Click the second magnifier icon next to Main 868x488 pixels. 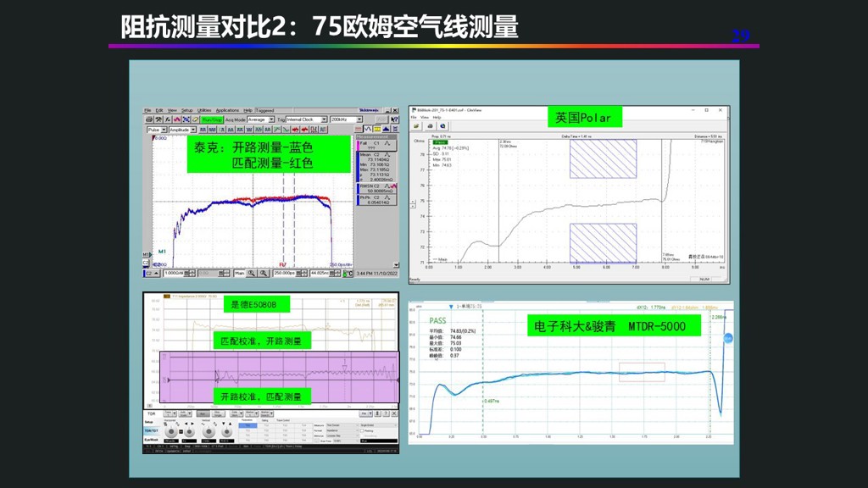(x=264, y=274)
